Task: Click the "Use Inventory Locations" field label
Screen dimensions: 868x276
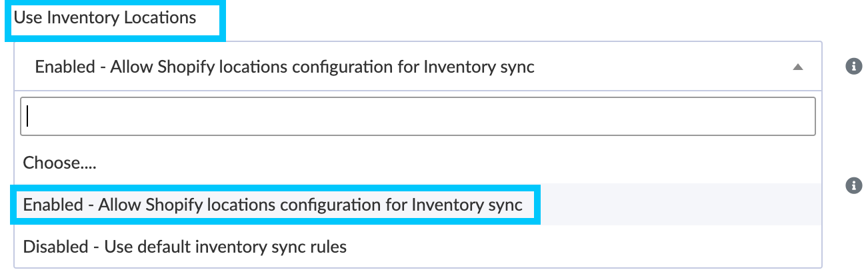Action: [105, 18]
